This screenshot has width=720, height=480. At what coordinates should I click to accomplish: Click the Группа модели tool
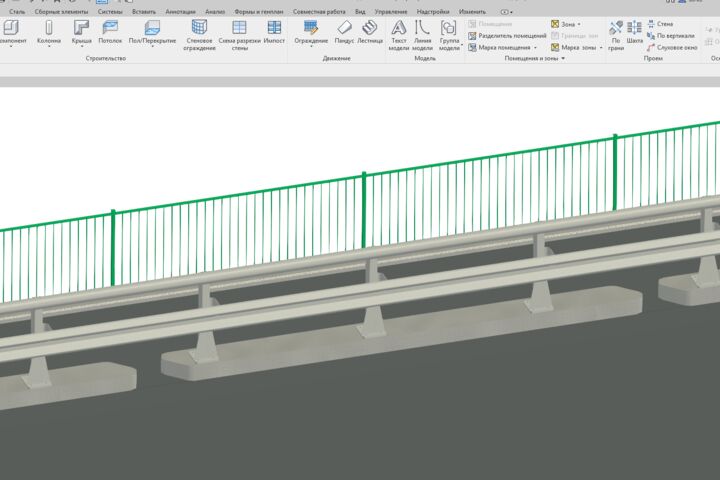[x=449, y=35]
